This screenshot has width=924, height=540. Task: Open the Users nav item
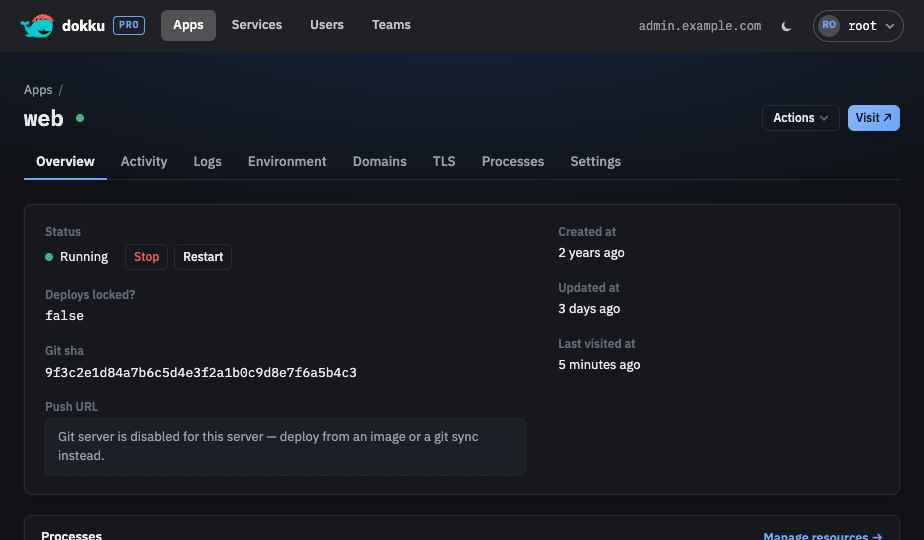point(326,25)
